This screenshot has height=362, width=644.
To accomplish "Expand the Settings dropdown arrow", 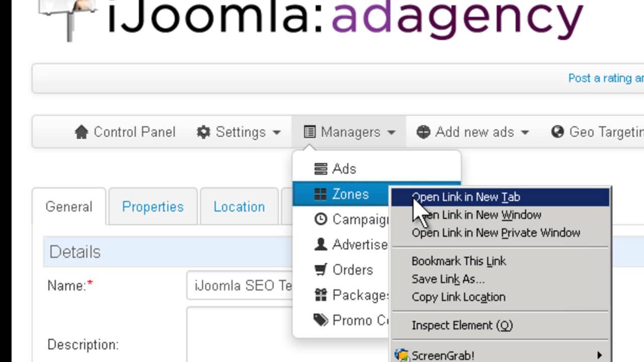I will click(x=277, y=133).
